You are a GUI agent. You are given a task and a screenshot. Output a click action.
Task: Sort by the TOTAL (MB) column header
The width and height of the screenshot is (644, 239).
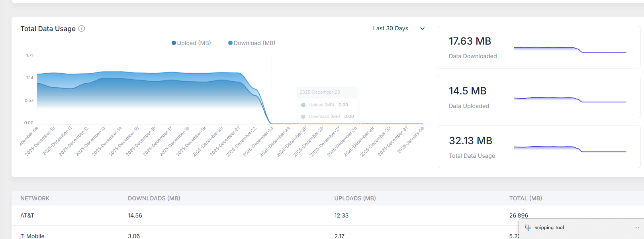(525, 198)
